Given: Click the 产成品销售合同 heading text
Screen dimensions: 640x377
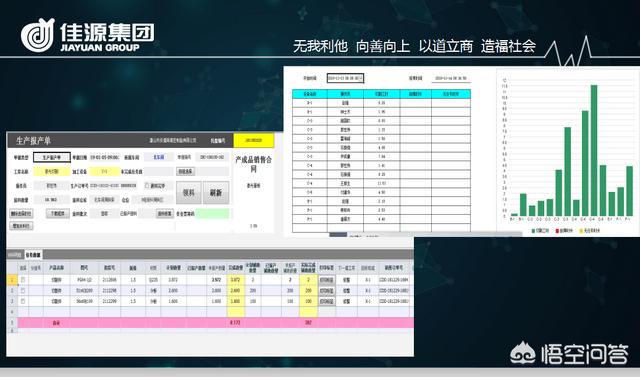Looking at the screenshot, I should (x=253, y=164).
